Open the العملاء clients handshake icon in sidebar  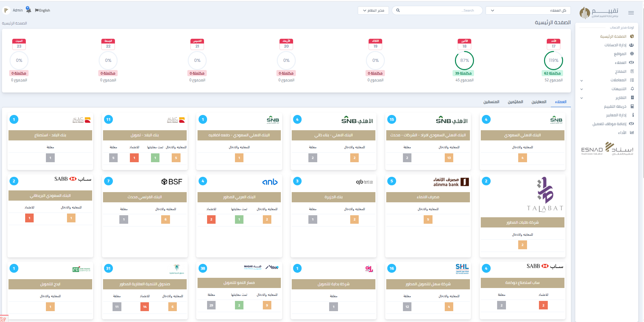[631, 63]
